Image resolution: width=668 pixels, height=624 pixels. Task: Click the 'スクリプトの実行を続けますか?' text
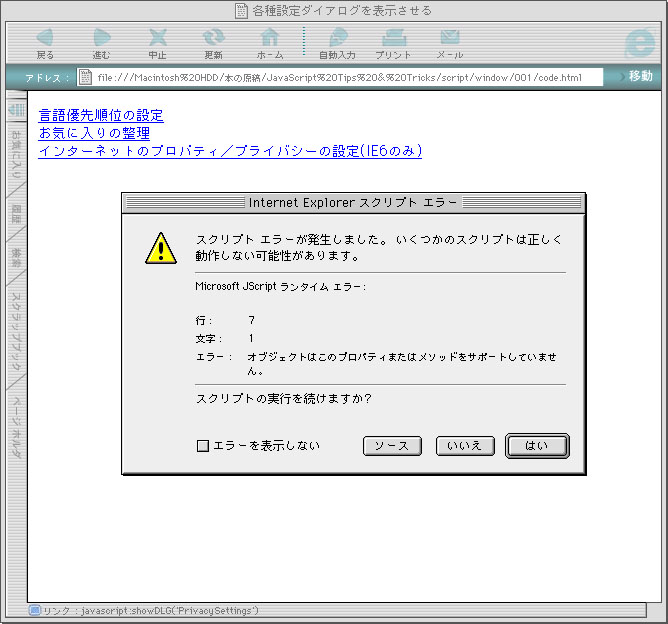tap(283, 399)
